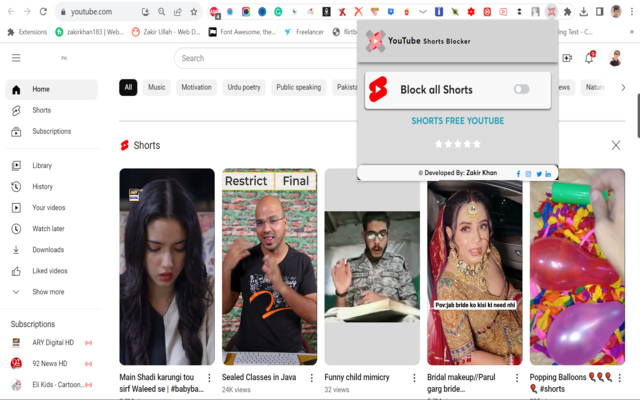Image resolution: width=640 pixels, height=400 pixels.
Task: Close the Shorts shelf with X
Action: click(x=616, y=145)
